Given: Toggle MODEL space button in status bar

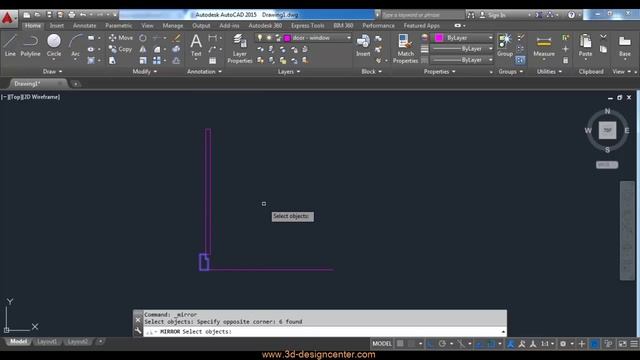Looking at the screenshot, I should (382, 344).
